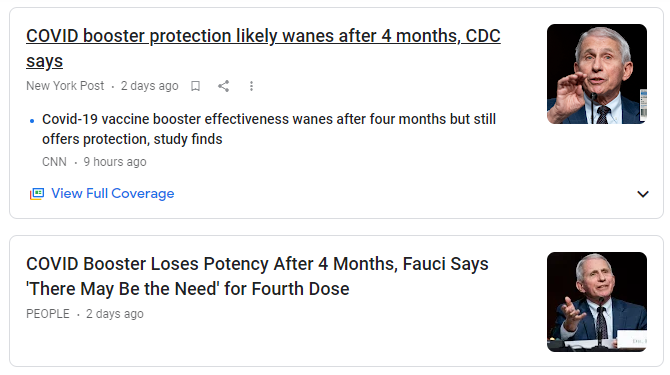This screenshot has width=670, height=375.
Task: Click '2 days ago' beside PEOPLE
Action: [115, 314]
